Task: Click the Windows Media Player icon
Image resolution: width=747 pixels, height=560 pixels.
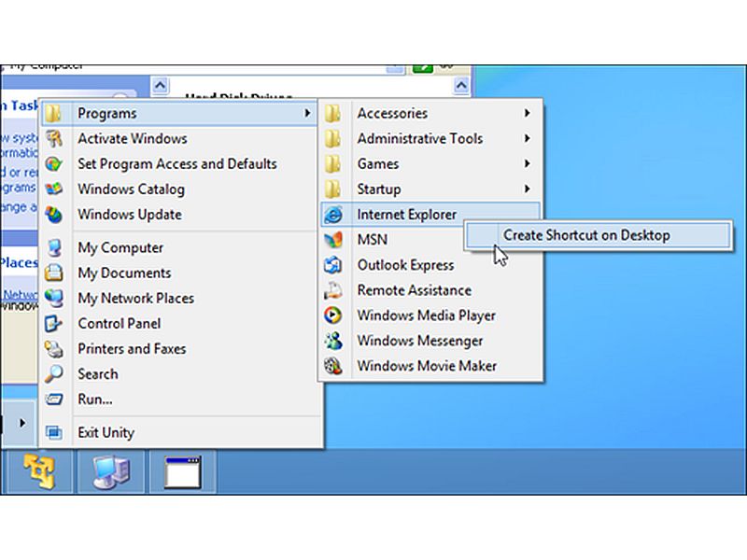Action: [x=333, y=315]
